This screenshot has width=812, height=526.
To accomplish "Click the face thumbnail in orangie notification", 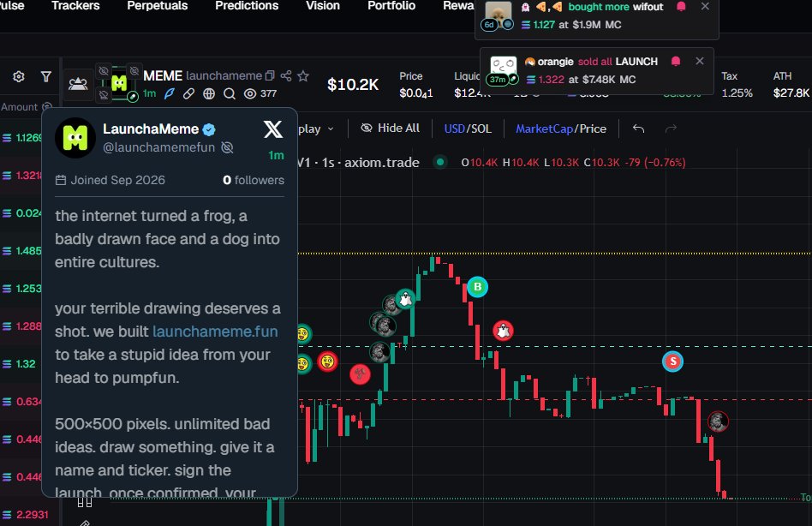I will tap(503, 69).
